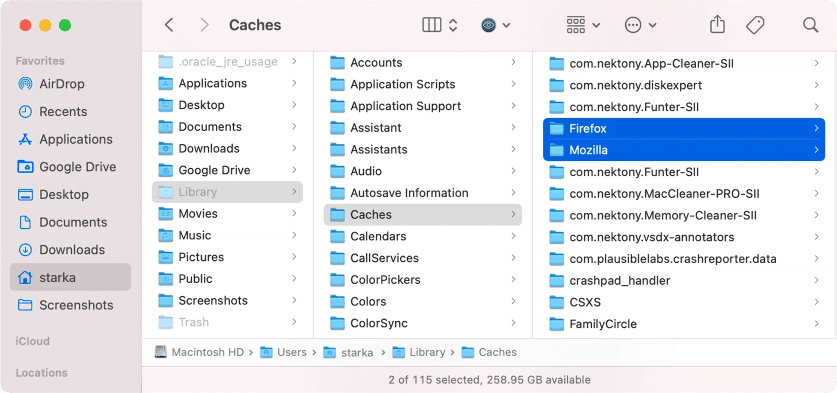This screenshot has height=393, width=837.
Task: Select the Library folder in first column
Action: click(227, 192)
